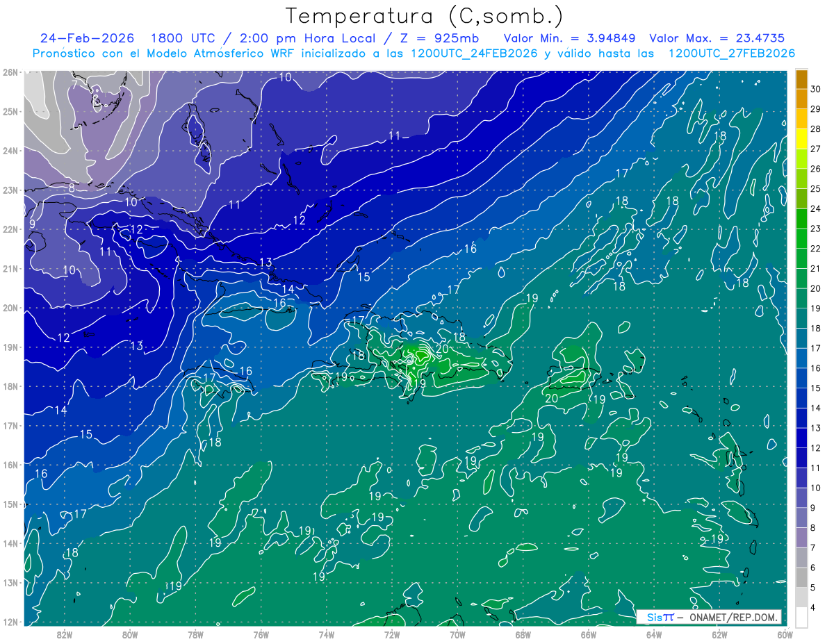Click the "Valor Min. = 3.94849" readout

tap(569, 38)
